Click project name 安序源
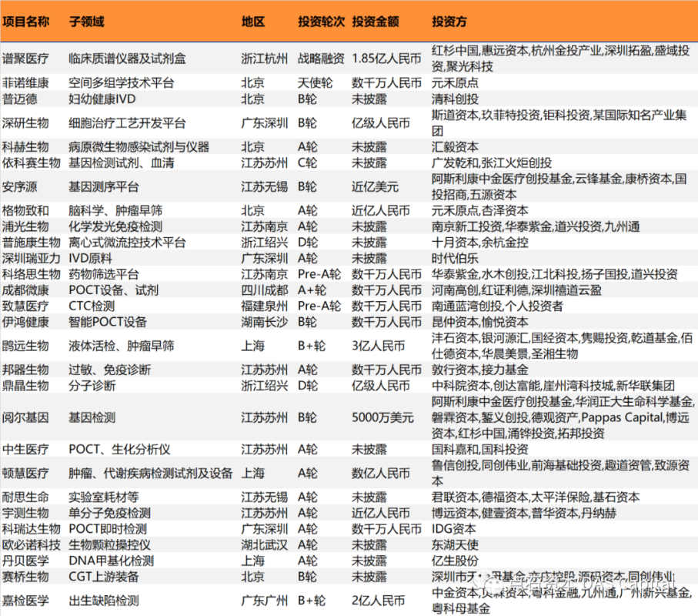 (x=19, y=187)
